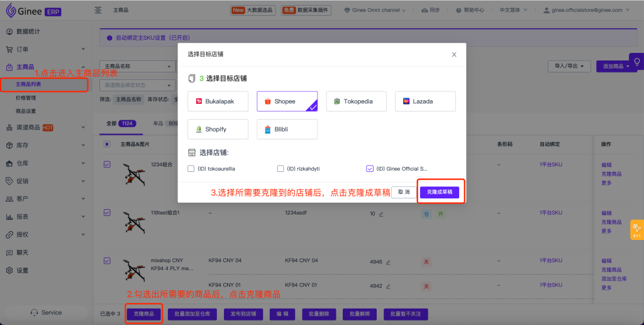
Task: Click 克隆成草稿 button in dialog
Action: tap(440, 192)
